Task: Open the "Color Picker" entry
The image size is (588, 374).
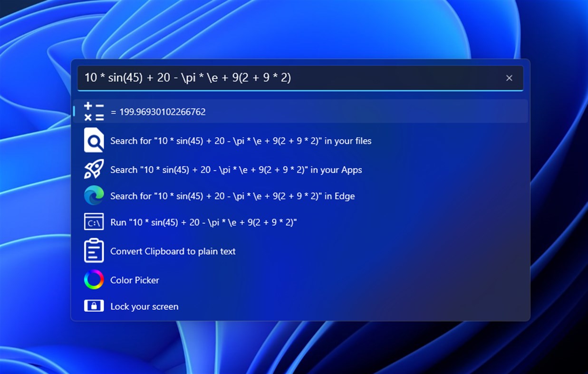Action: coord(300,280)
